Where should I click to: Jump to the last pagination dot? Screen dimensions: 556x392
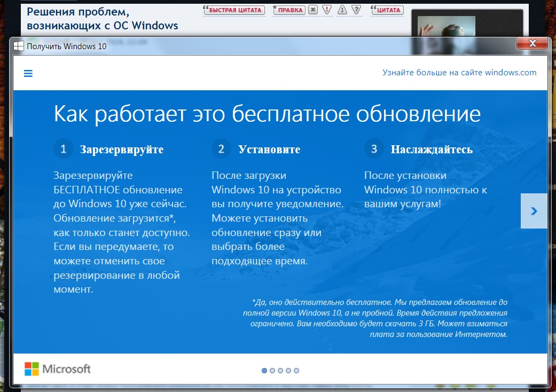point(296,370)
